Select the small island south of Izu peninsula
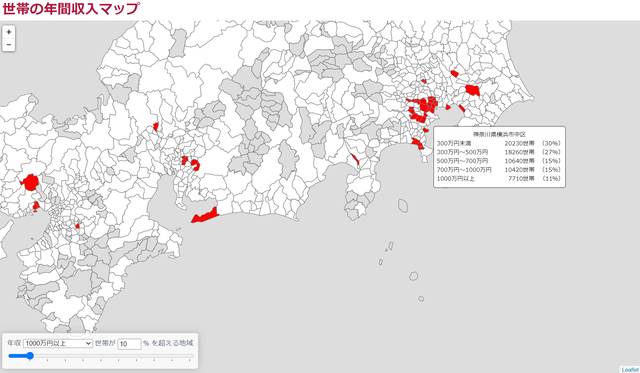Image resolution: width=640 pixels, height=373 pixels. [x=403, y=205]
